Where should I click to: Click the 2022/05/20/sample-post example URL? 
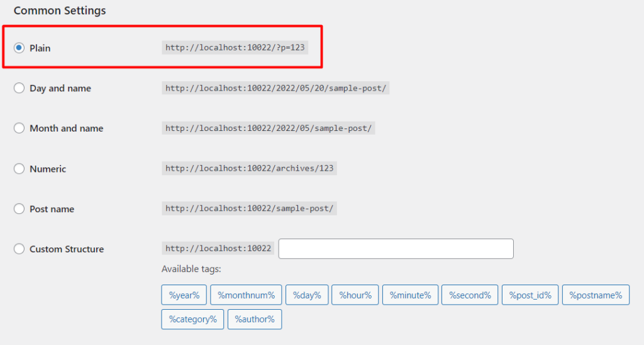click(275, 88)
